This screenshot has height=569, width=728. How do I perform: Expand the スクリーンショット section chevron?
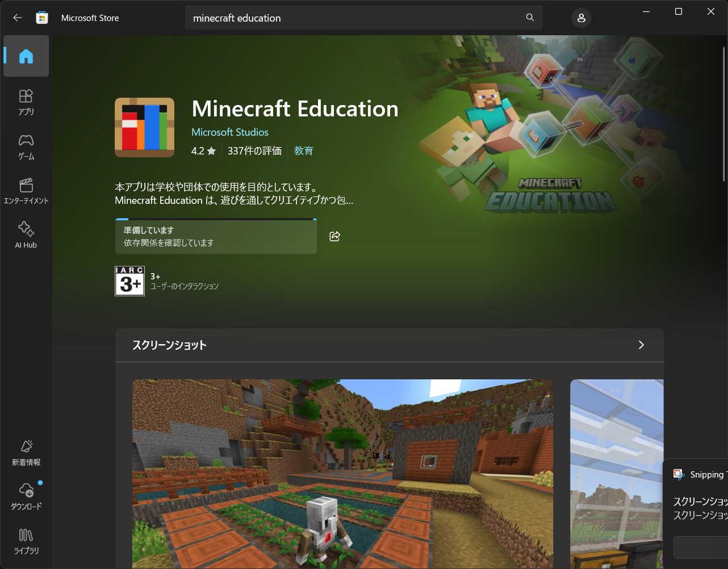641,345
